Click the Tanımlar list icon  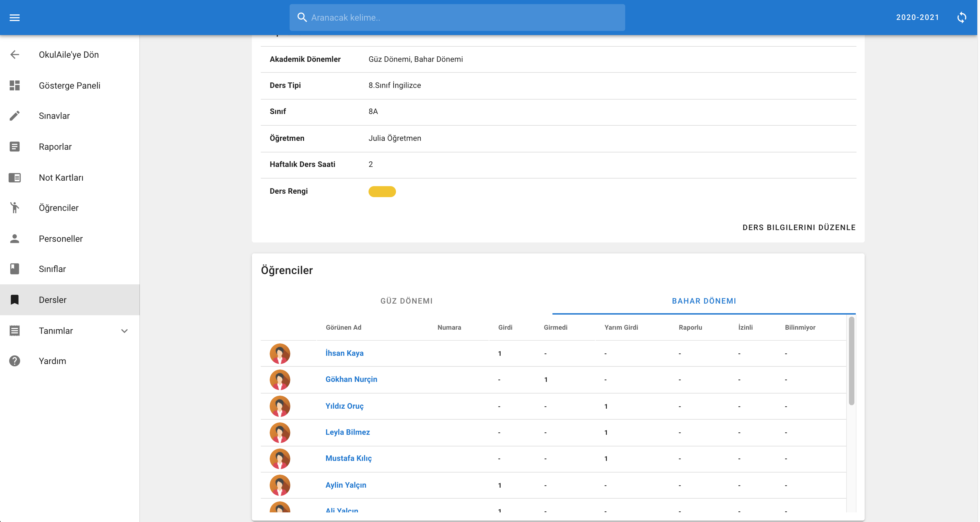coord(14,331)
